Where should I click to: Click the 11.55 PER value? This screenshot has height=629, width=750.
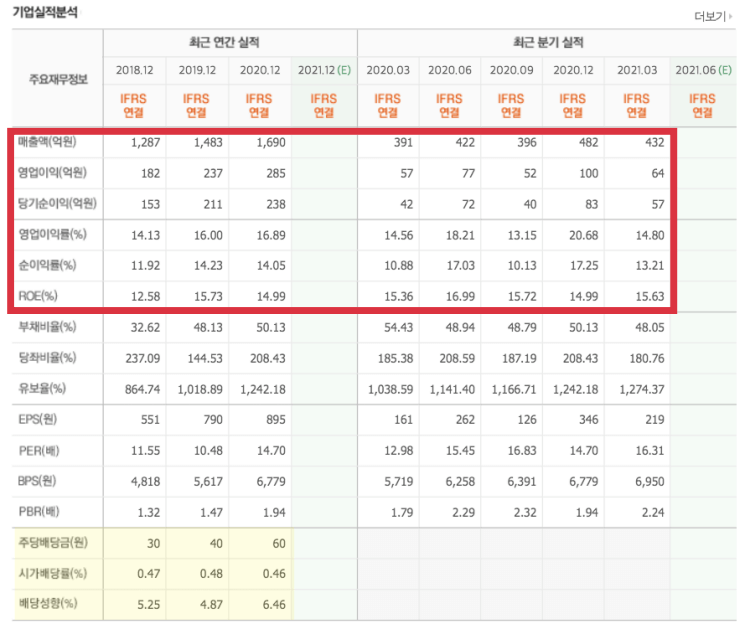click(145, 451)
